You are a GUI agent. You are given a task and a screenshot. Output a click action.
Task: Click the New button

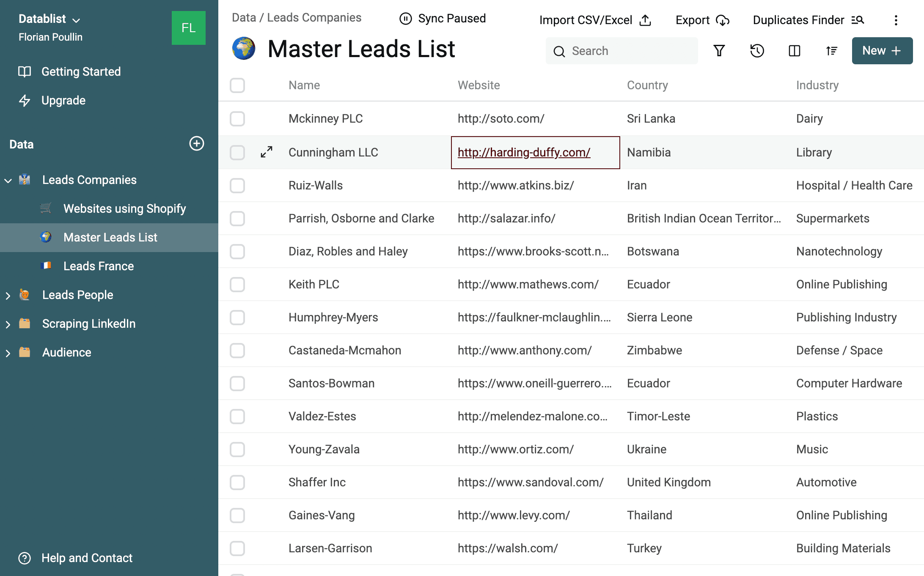tap(882, 51)
